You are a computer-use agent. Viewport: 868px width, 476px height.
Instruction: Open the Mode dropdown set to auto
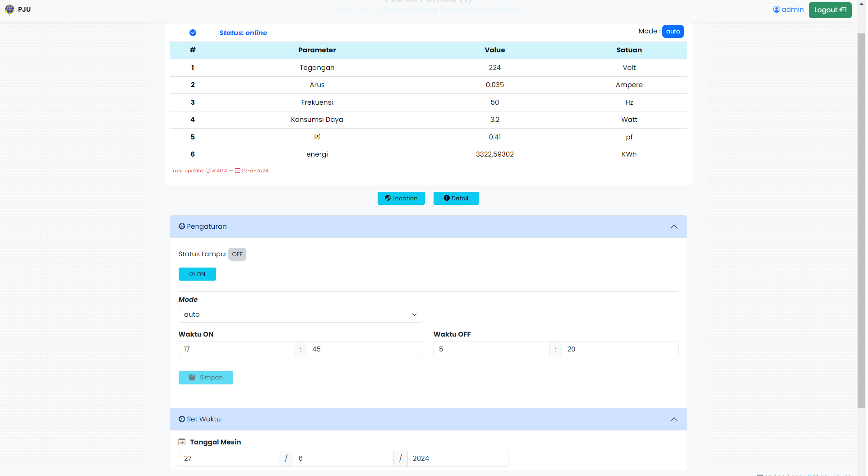[300, 315]
